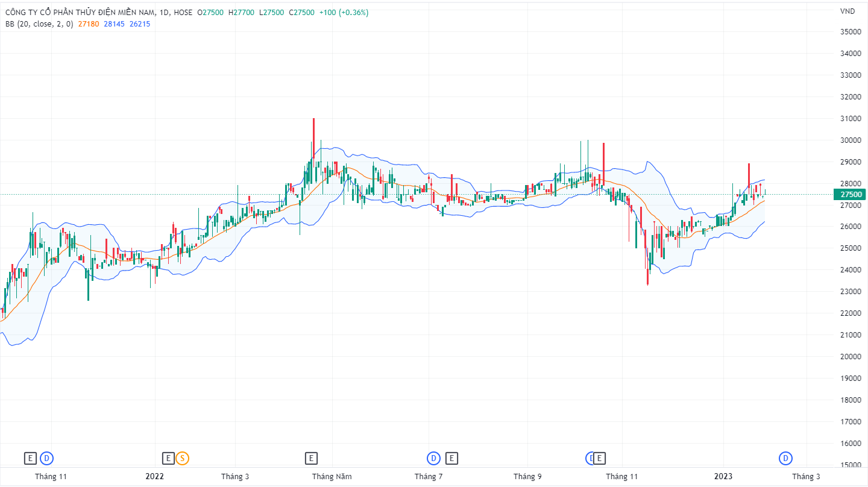Click the Tháng Năm time axis label
The width and height of the screenshot is (868, 487).
click(x=332, y=477)
